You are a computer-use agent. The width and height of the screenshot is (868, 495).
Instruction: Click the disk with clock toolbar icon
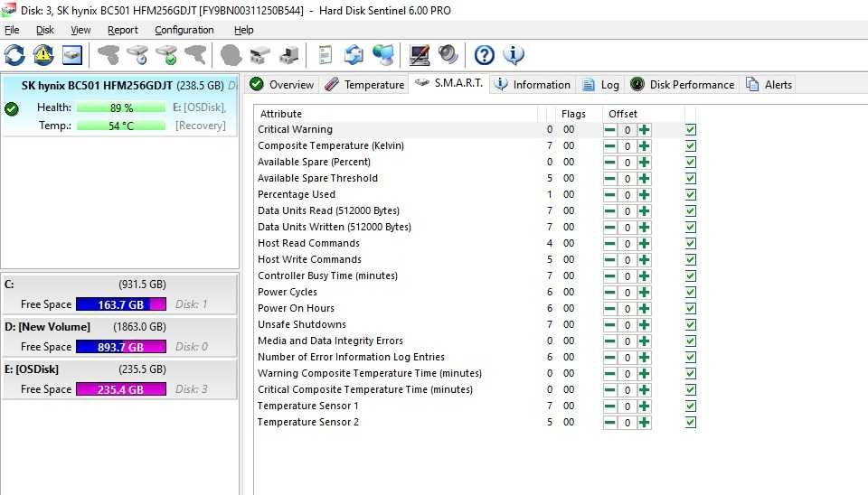(137, 55)
